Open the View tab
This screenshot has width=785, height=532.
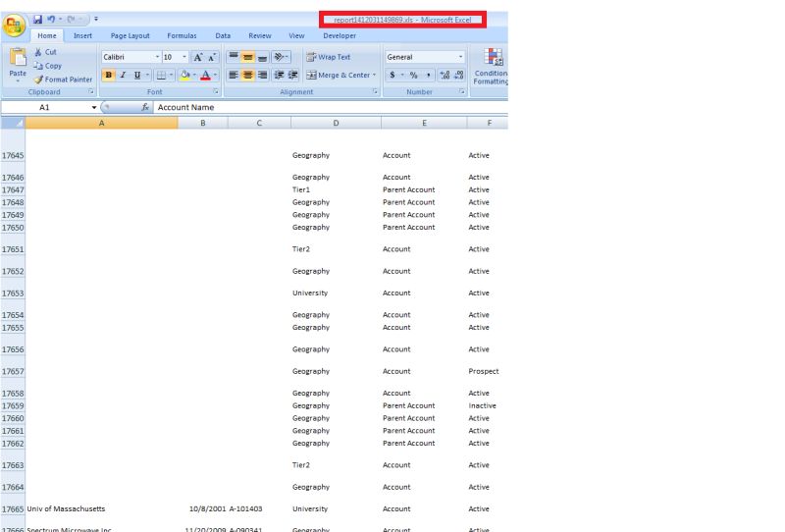point(296,35)
